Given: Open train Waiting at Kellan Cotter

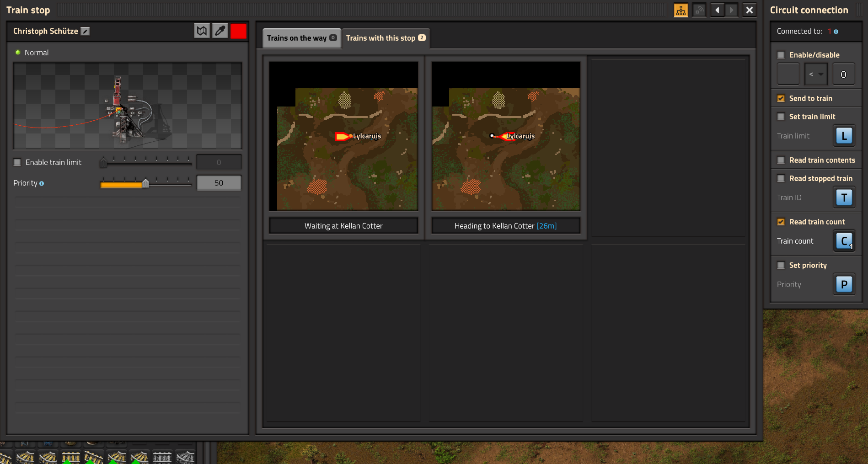Looking at the screenshot, I should (343, 136).
